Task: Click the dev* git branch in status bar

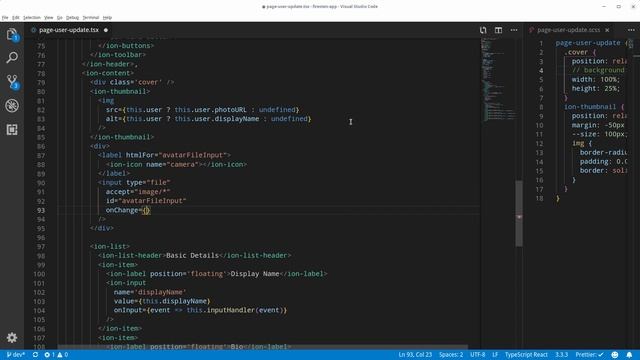Action: click(16, 355)
